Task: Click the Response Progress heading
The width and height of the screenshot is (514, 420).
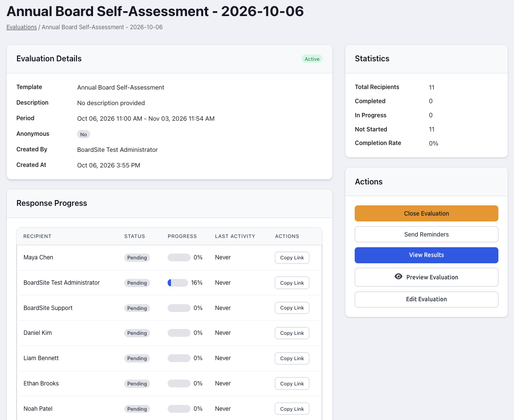Action: pyautogui.click(x=52, y=203)
